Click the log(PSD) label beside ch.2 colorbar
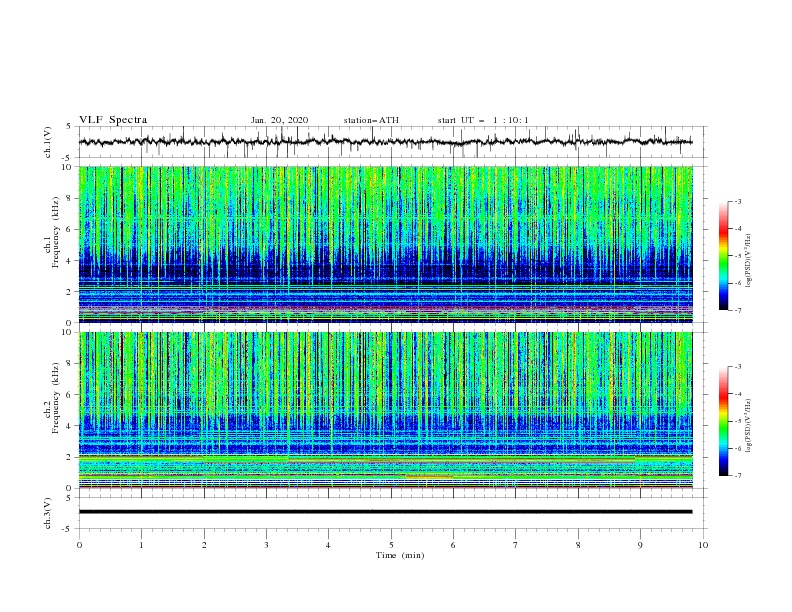This screenshot has height=612, width=792. pyautogui.click(x=749, y=426)
